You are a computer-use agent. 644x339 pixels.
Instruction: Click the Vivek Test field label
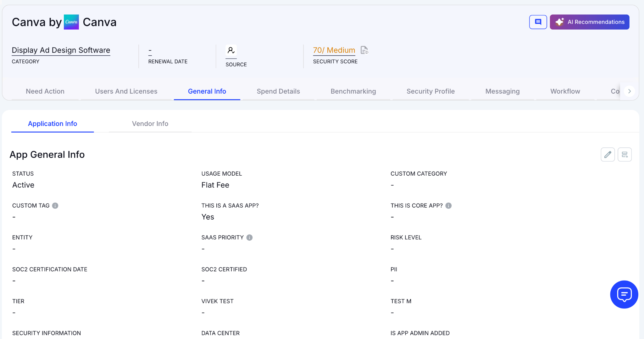(217, 301)
